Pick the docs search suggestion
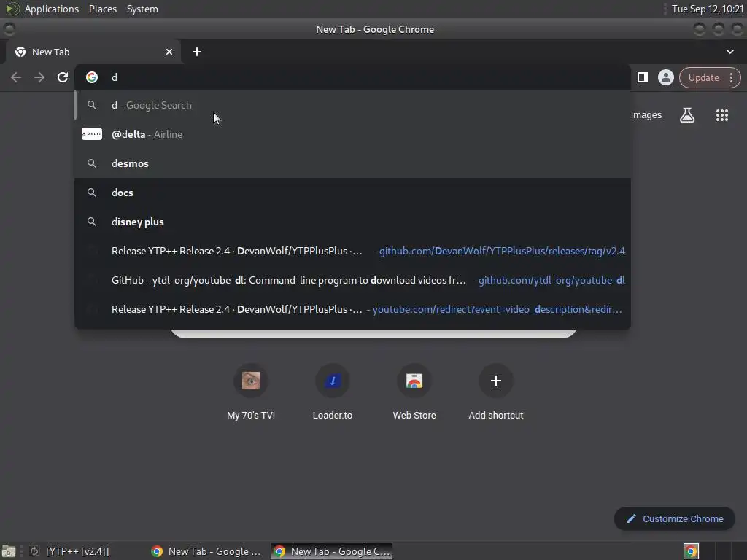 click(352, 192)
